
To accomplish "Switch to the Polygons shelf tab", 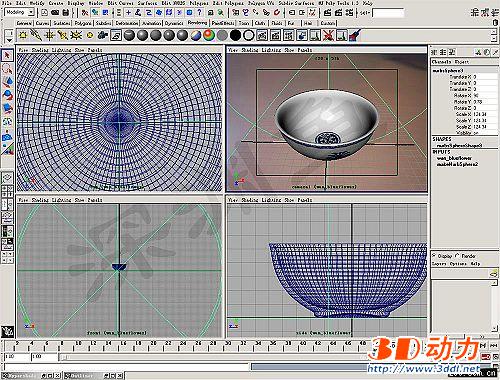I will [x=82, y=23].
